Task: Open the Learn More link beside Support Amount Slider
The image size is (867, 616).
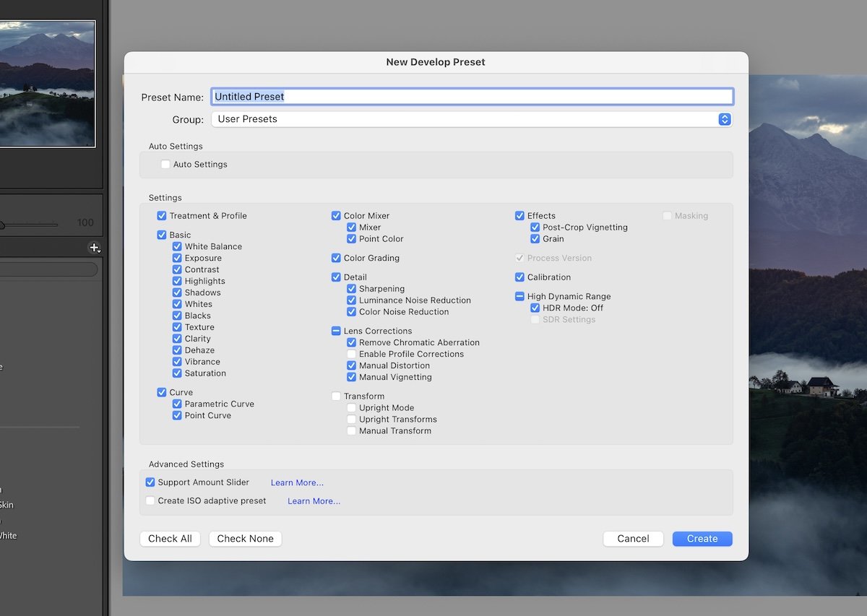Action: click(296, 482)
